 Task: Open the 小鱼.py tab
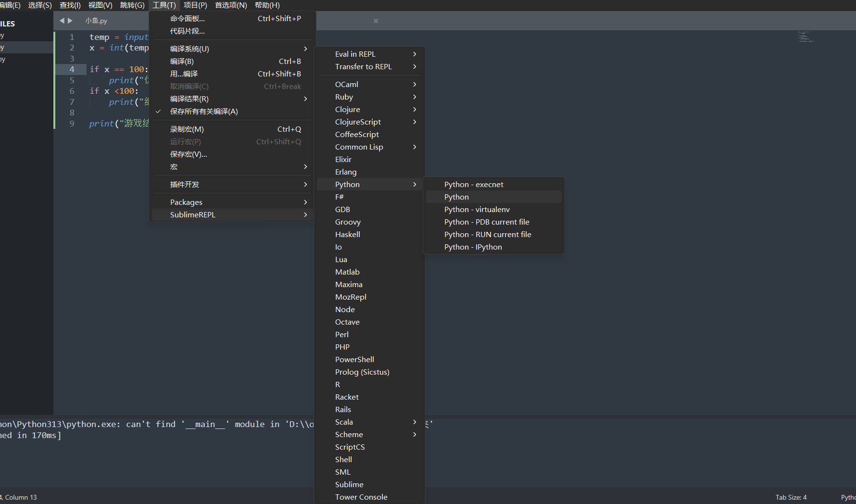(x=96, y=21)
